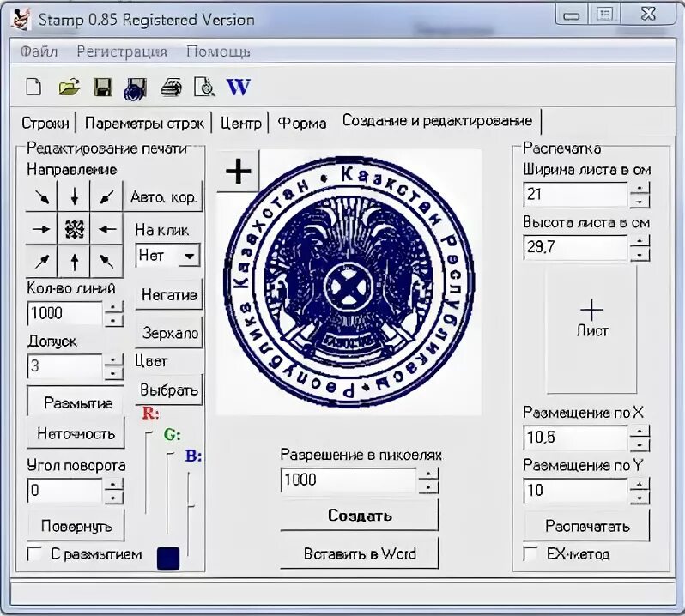
Task: Click the Кол-во линий input field
Action: (x=65, y=313)
